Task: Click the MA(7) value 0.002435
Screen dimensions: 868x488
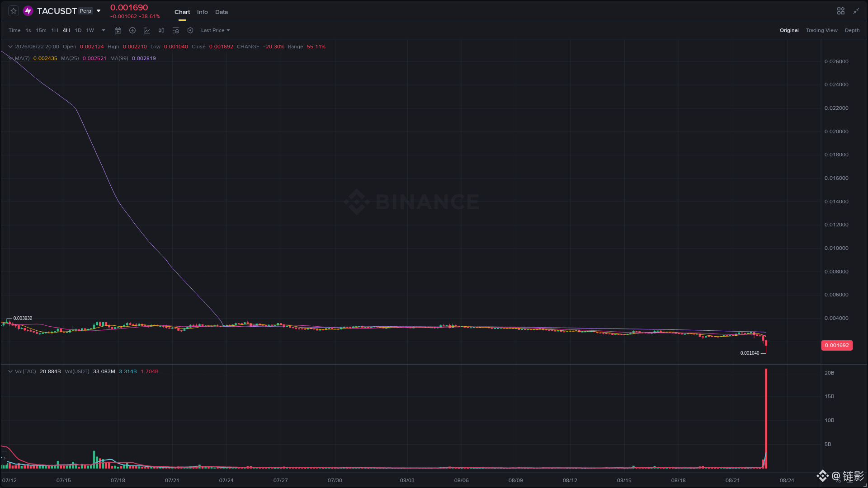Action: click(45, 58)
